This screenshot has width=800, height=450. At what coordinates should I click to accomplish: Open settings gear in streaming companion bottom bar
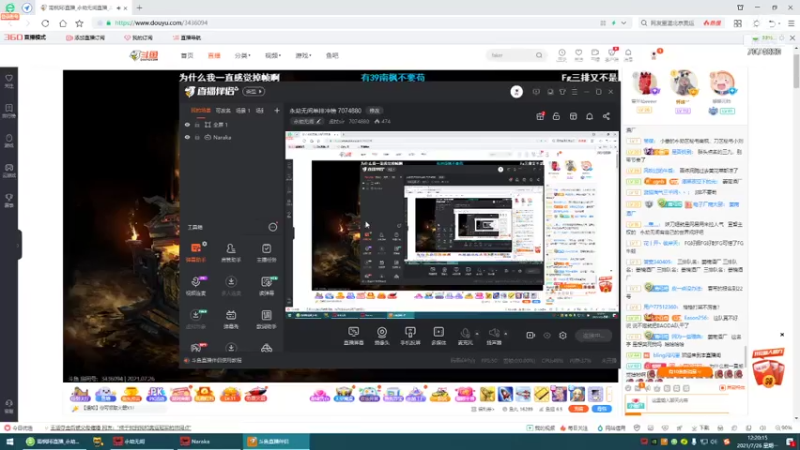pos(563,335)
